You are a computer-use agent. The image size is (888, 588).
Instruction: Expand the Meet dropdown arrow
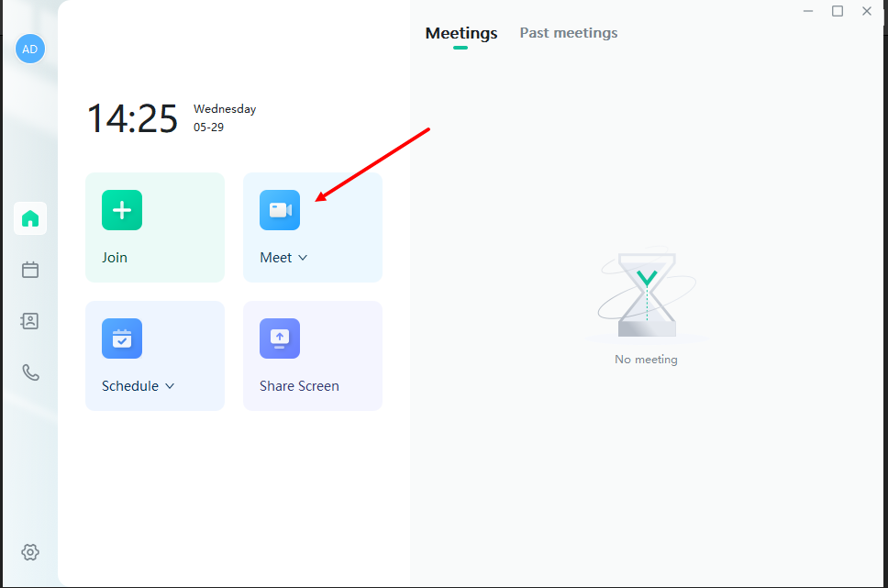coord(303,258)
